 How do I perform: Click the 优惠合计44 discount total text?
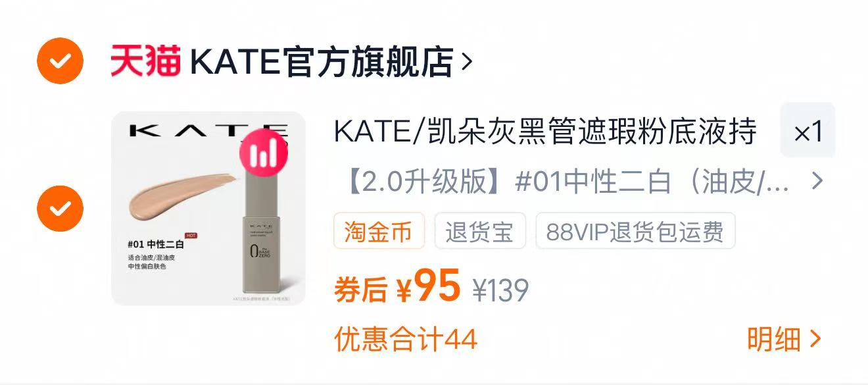coord(406,340)
